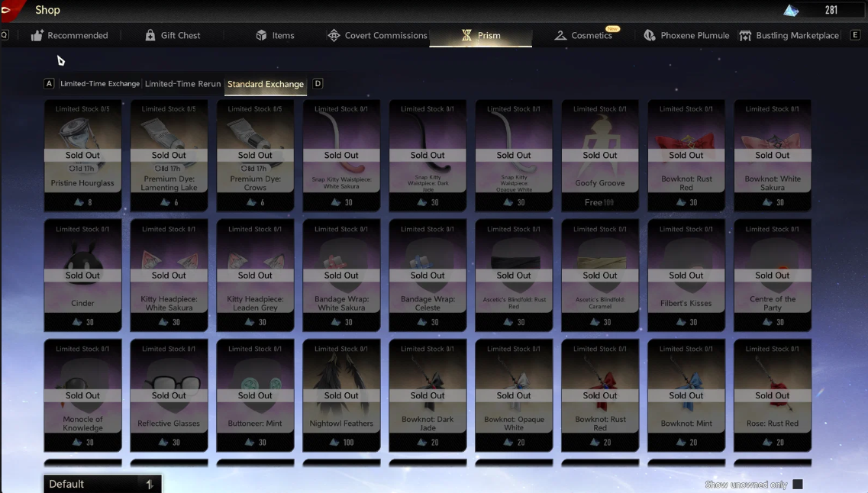This screenshot has height=493, width=868.
Task: Open Snap Kitty Waistpiece: Dark Jade card
Action: tap(428, 156)
